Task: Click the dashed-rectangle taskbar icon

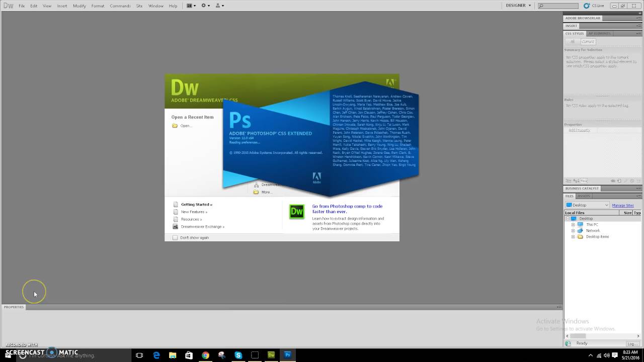Action: (x=255, y=355)
